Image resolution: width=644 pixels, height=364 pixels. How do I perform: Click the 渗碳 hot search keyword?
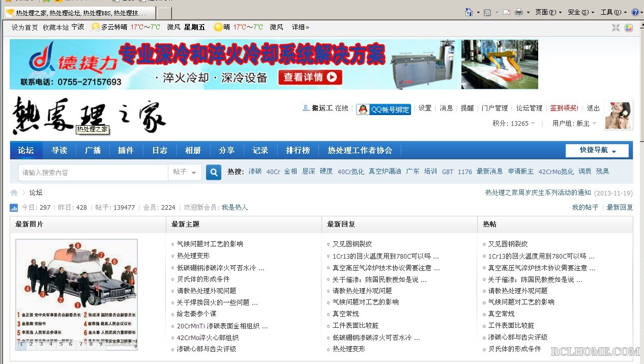tap(255, 172)
